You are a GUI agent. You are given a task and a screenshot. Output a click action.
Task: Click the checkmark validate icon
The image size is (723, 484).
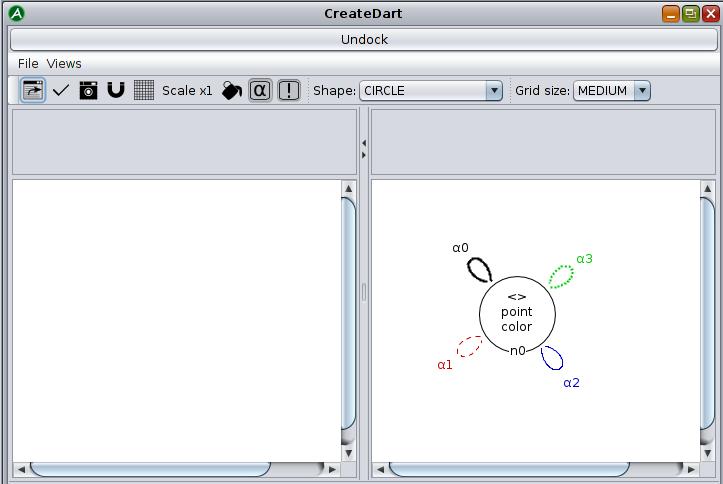61,90
